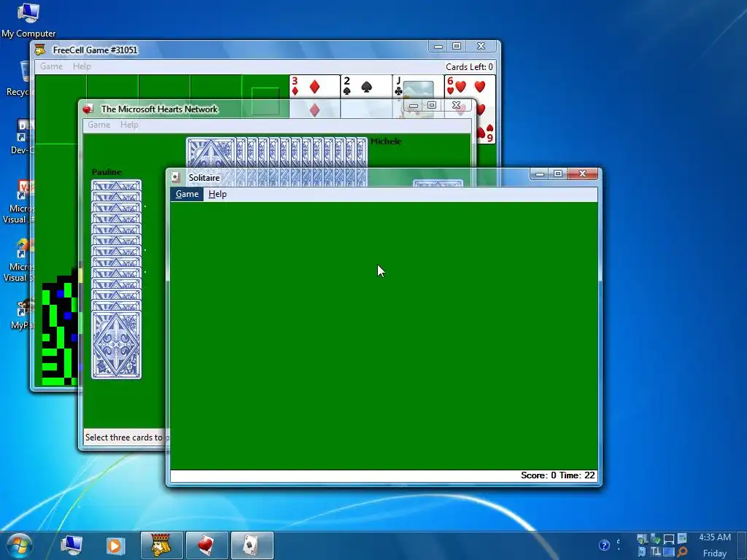Screen dimensions: 747x560
Task: Click the orange magnifier tray icon
Action: [x=682, y=552]
